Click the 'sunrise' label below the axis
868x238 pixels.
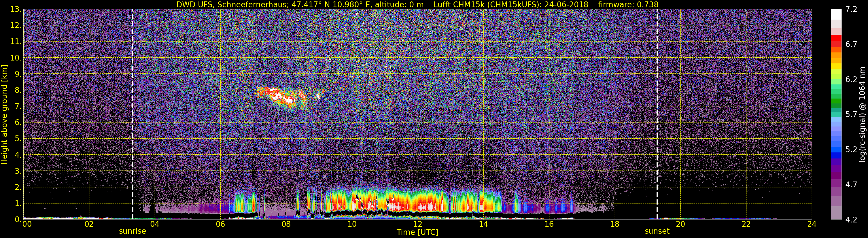click(133, 231)
